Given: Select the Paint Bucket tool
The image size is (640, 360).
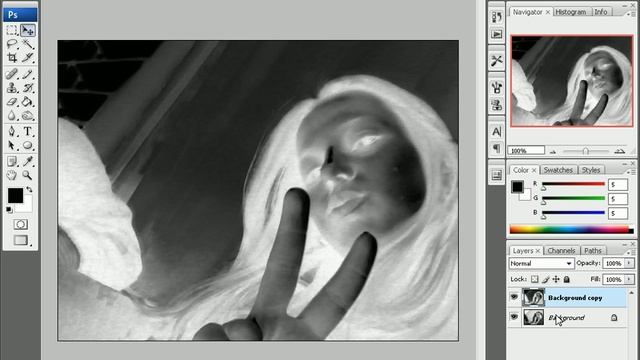Looking at the screenshot, I should click(x=28, y=102).
